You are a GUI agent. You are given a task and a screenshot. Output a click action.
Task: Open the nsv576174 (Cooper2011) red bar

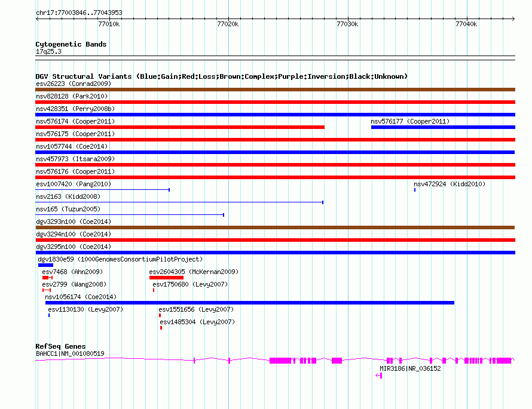[180, 127]
